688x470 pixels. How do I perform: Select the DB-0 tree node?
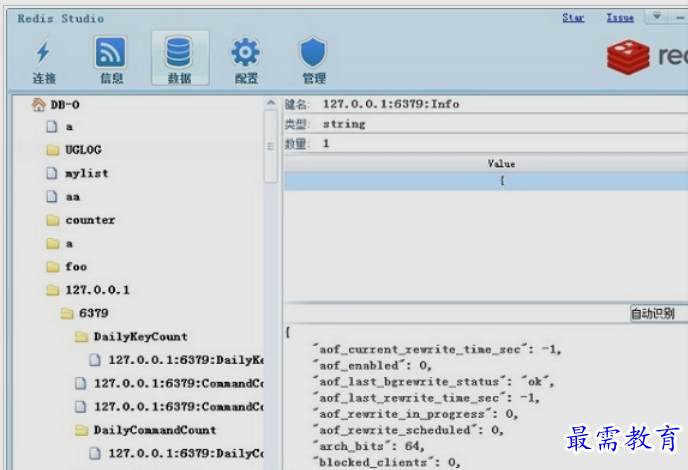coord(65,105)
